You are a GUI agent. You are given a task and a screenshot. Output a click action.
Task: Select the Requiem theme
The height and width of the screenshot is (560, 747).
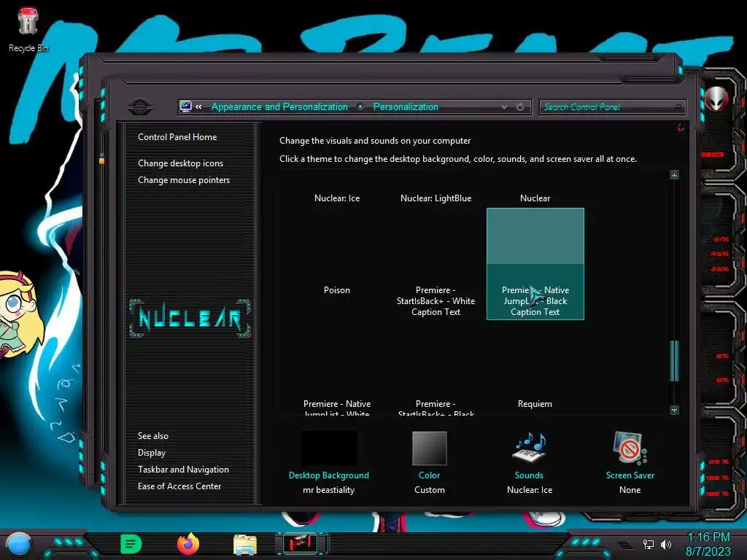[x=535, y=404]
